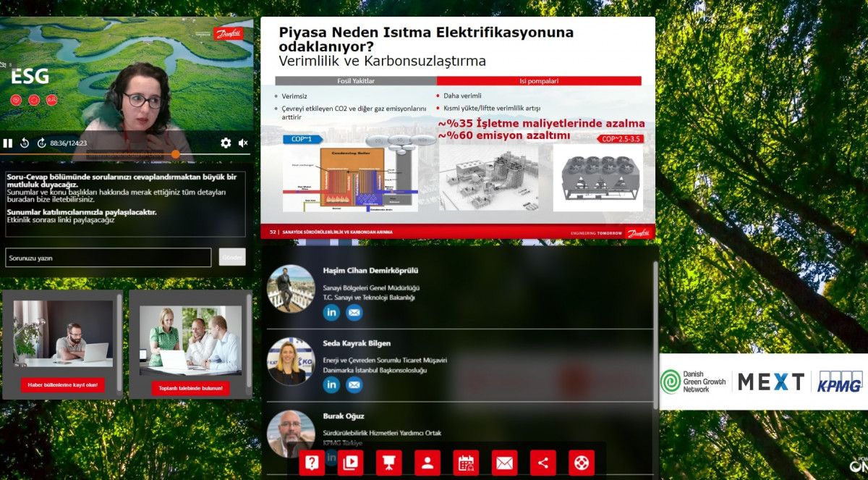Open the video player settings gear
This screenshot has width=868, height=480.
[226, 143]
